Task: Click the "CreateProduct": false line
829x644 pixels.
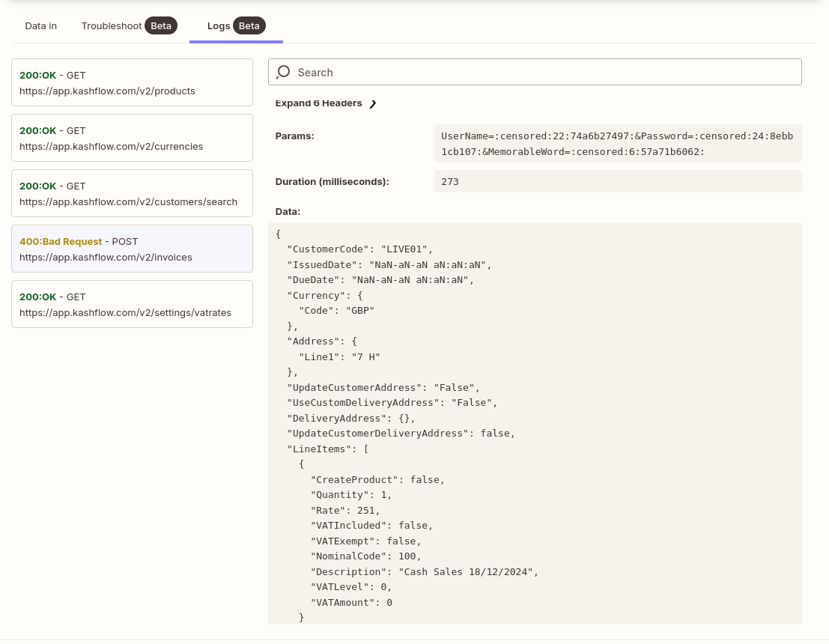Action: 377,480
